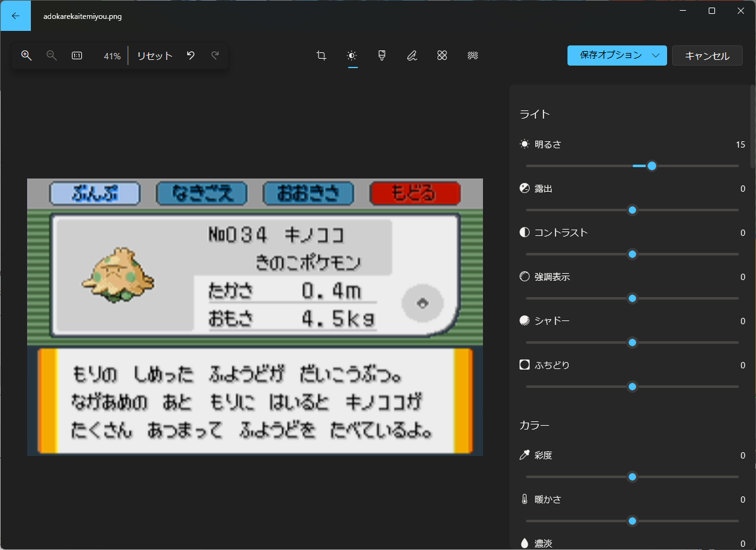The height and width of the screenshot is (550, 756).
Task: Click the 彩度 eyedropper icon
Action: coord(525,455)
